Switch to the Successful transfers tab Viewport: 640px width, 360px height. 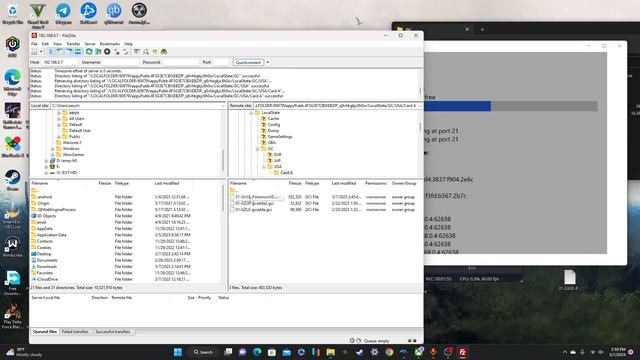point(113,332)
